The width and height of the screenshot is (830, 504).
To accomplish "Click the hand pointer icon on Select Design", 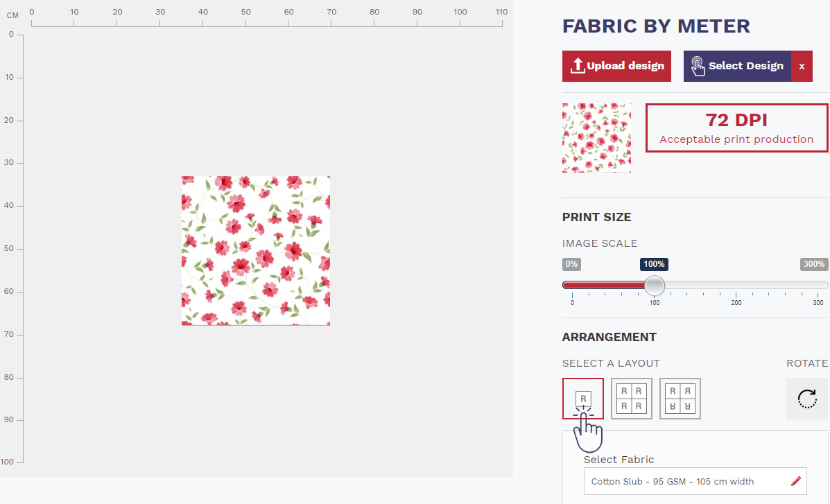I will (x=698, y=66).
